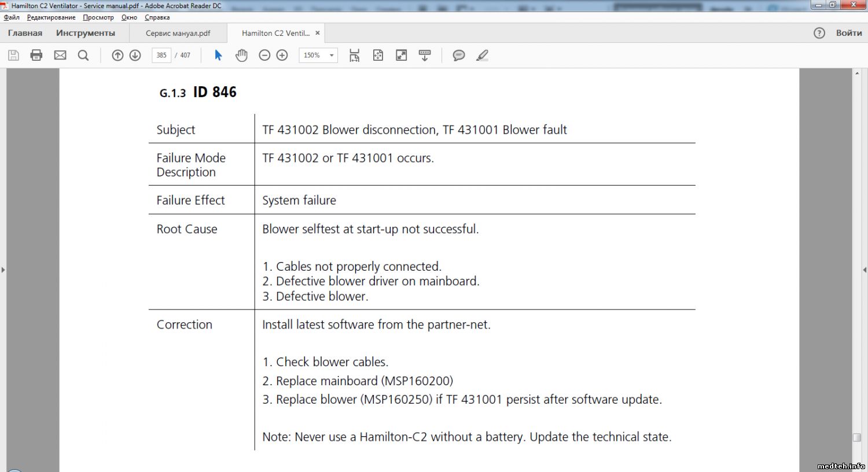Image resolution: width=868 pixels, height=472 pixels.
Task: Zoom out with the minus button
Action: 264,56
